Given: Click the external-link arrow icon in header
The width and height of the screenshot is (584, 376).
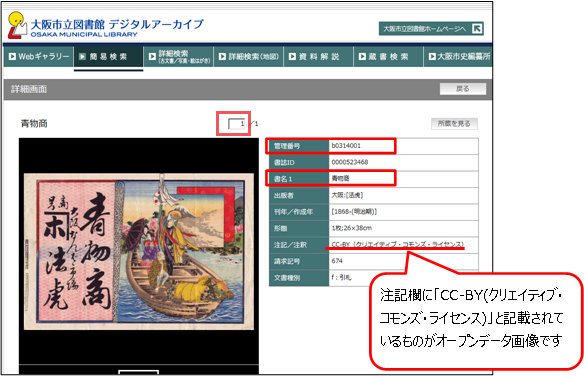Looking at the screenshot, I should tap(477, 29).
